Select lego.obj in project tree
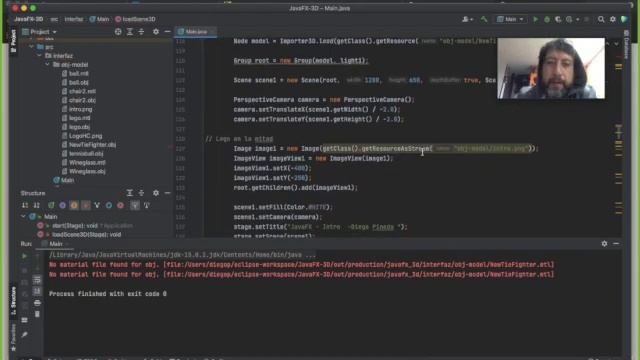 (76, 127)
